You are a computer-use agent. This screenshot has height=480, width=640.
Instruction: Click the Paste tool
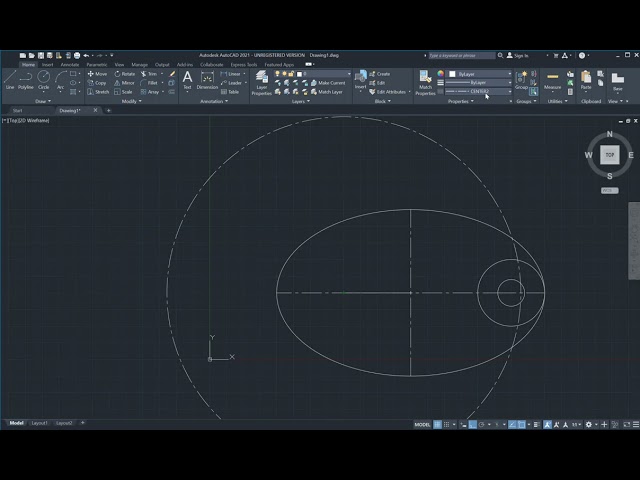[x=586, y=80]
